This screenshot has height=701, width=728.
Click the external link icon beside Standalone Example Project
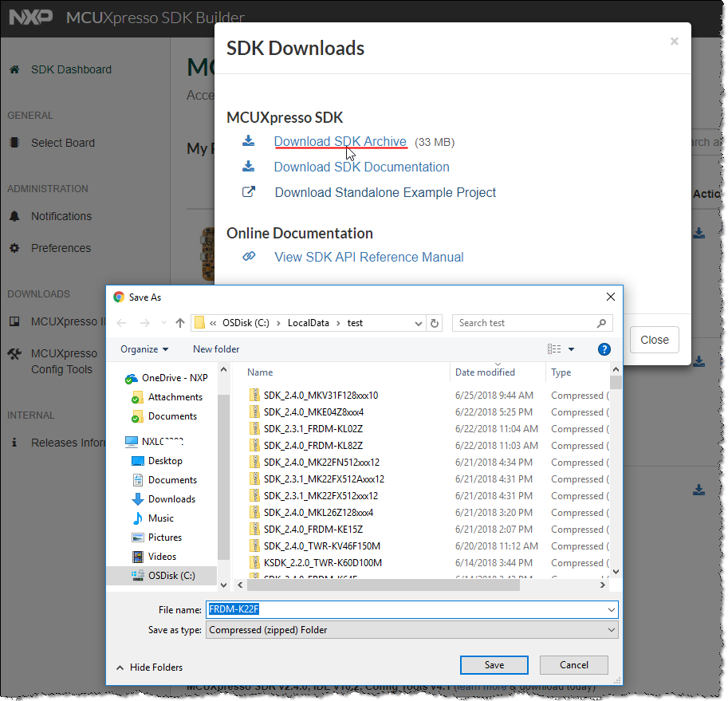coord(249,191)
